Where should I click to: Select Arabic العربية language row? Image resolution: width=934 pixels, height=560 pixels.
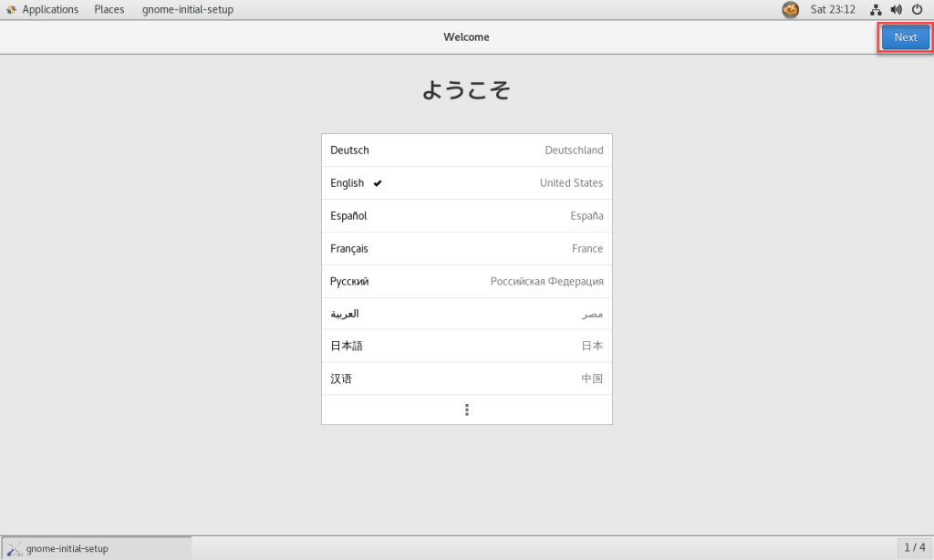(x=466, y=314)
